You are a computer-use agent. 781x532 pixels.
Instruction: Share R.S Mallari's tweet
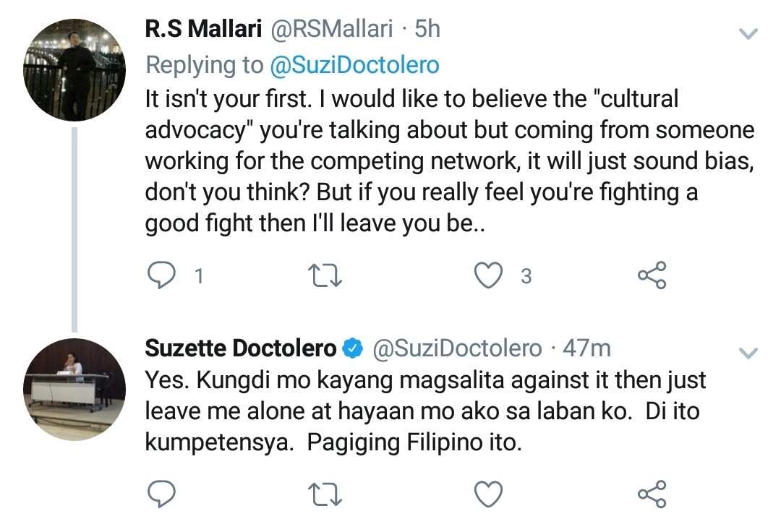[652, 275]
